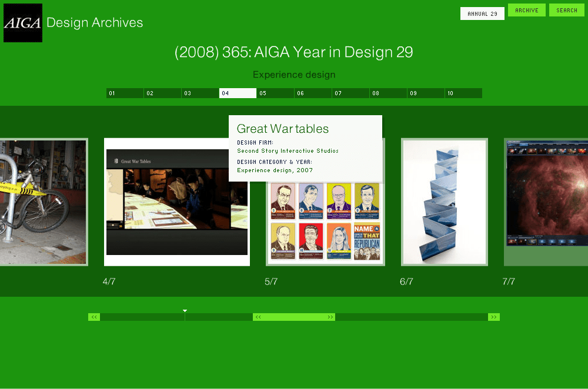588x389 pixels.
Task: Select section tab 06
Action: pos(313,93)
